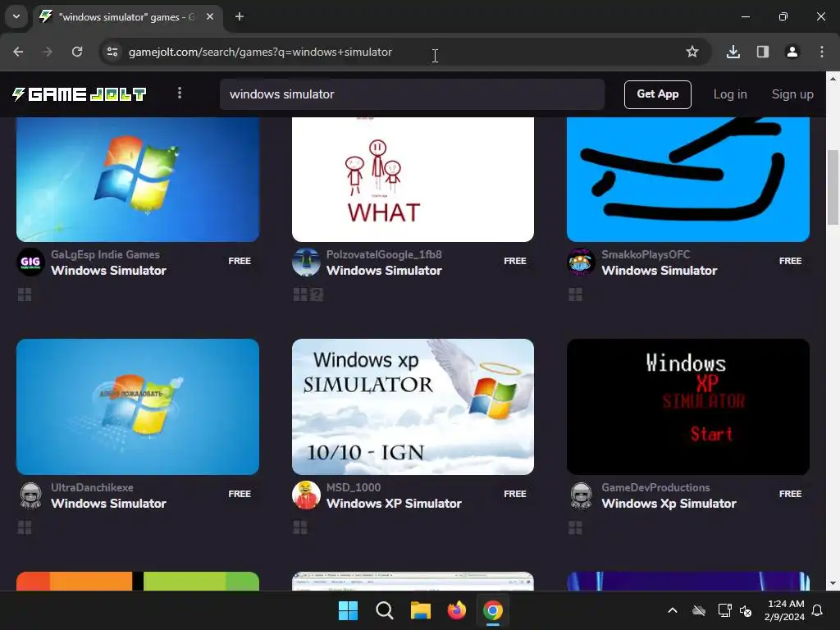Click the Get App button
This screenshot has height=630, width=840.
pyautogui.click(x=657, y=94)
